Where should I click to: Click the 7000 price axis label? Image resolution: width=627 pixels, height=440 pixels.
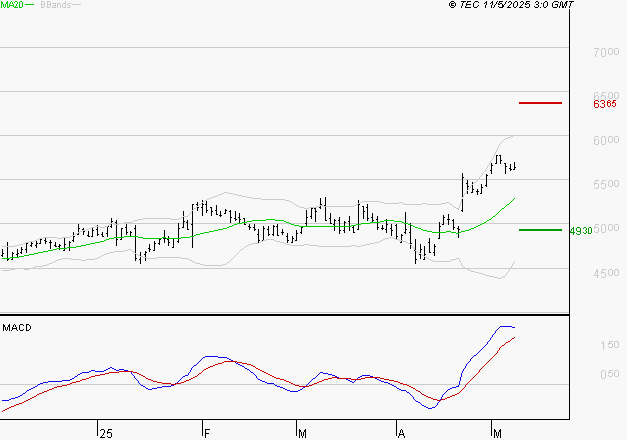(606, 52)
